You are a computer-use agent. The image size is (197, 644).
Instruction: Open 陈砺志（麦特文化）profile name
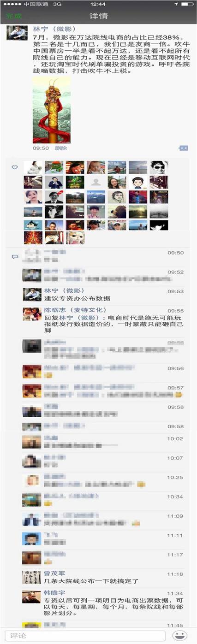[76, 310]
